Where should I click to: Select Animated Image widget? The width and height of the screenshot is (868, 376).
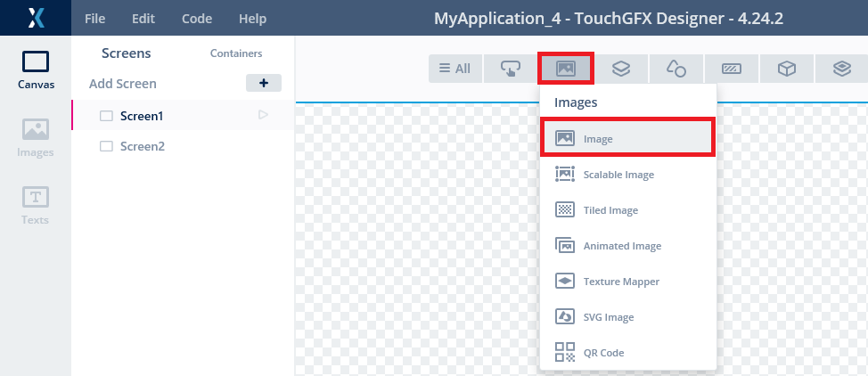(x=627, y=245)
